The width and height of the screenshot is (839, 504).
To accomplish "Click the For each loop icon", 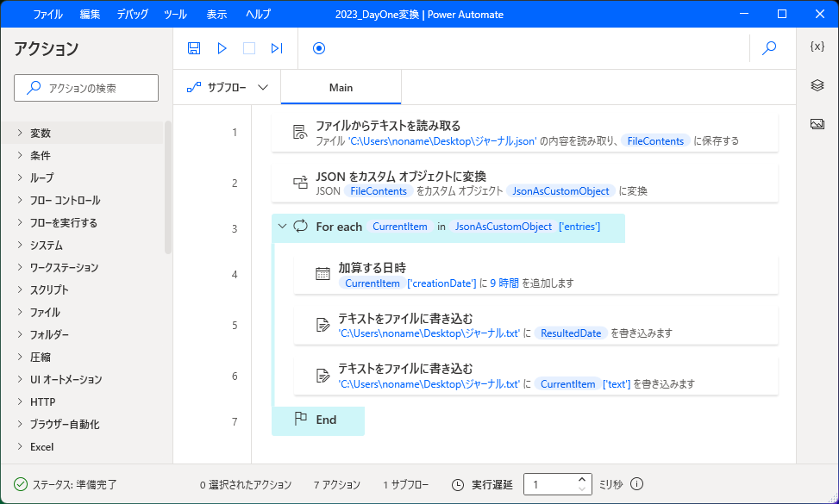I will [x=301, y=226].
